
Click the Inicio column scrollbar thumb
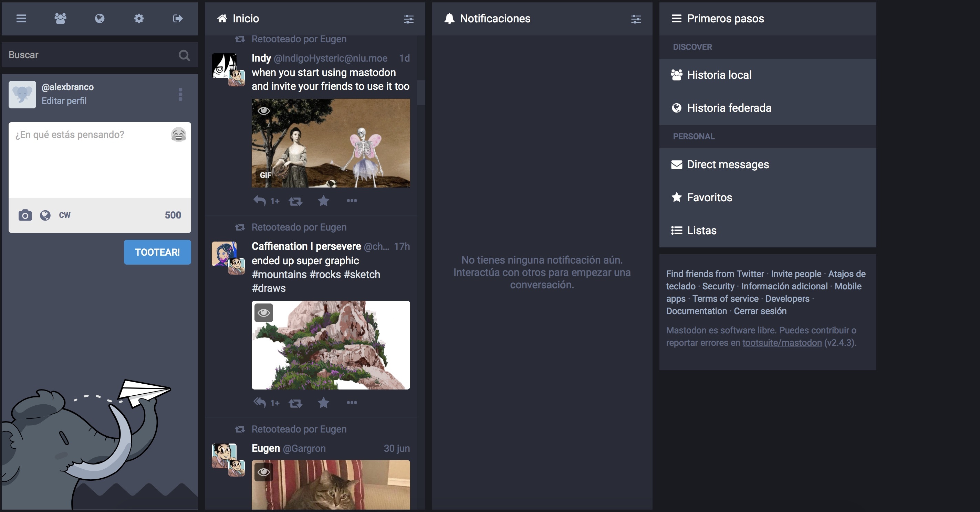[x=421, y=92]
